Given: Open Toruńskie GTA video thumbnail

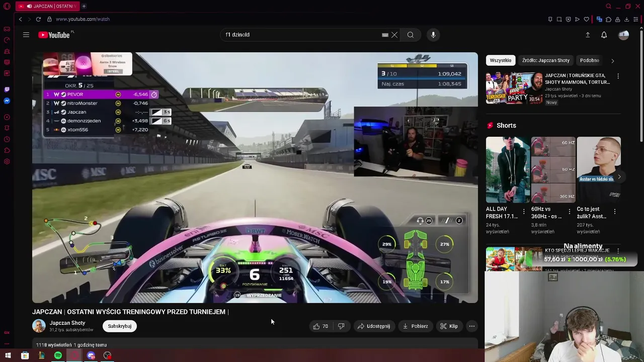Looking at the screenshot, I should [514, 88].
